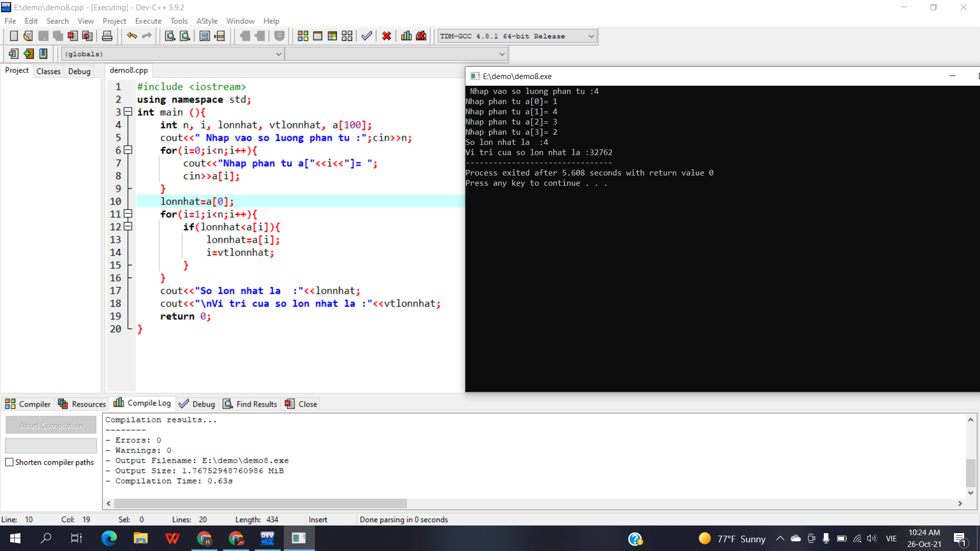The width and height of the screenshot is (980, 551).
Task: Click the taskbar Search magnifier icon
Action: point(46,538)
